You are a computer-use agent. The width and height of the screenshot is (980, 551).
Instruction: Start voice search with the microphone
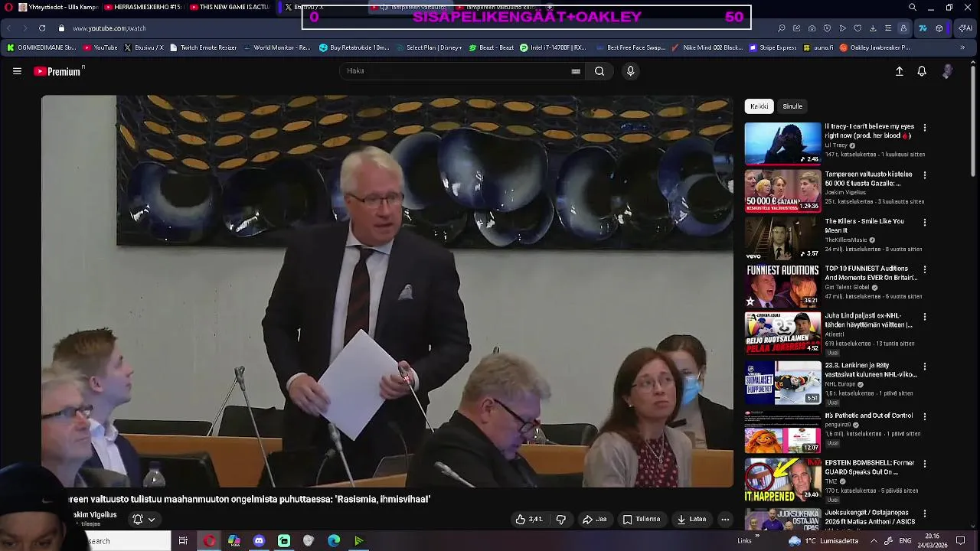click(630, 71)
